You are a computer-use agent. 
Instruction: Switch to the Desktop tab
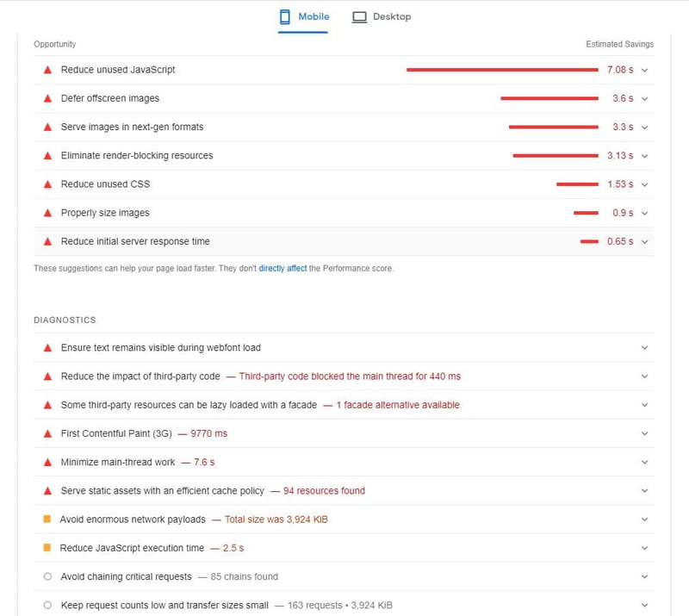pos(382,16)
